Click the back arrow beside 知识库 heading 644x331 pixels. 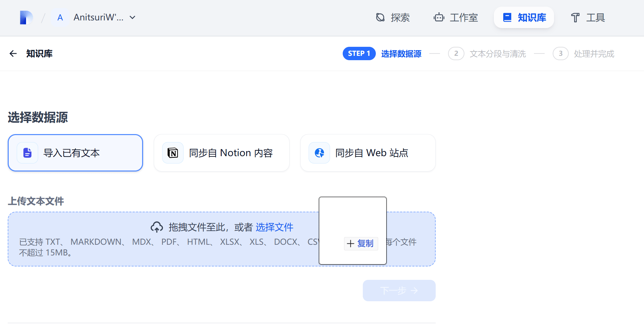13,53
